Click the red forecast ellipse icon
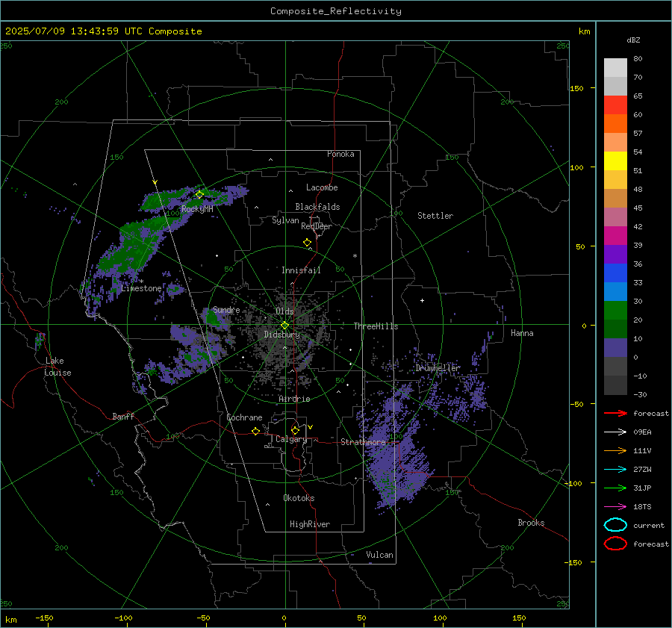The width and height of the screenshot is (672, 628). [615, 544]
